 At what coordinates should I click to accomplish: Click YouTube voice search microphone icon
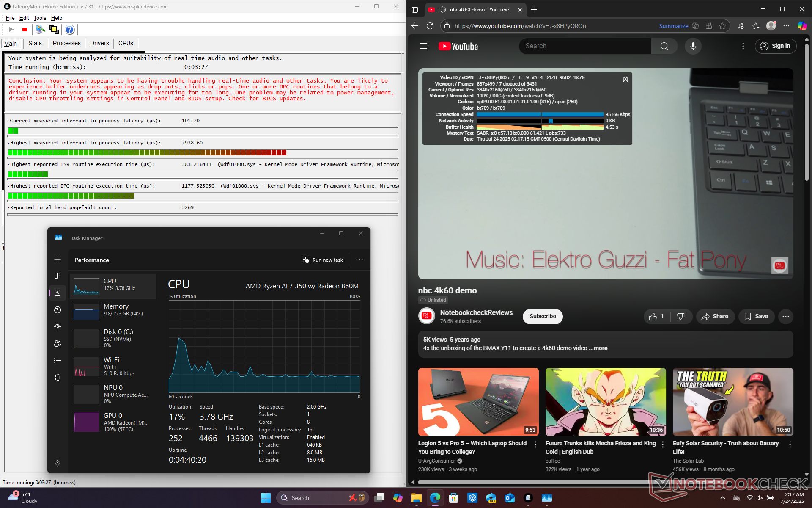pos(693,46)
